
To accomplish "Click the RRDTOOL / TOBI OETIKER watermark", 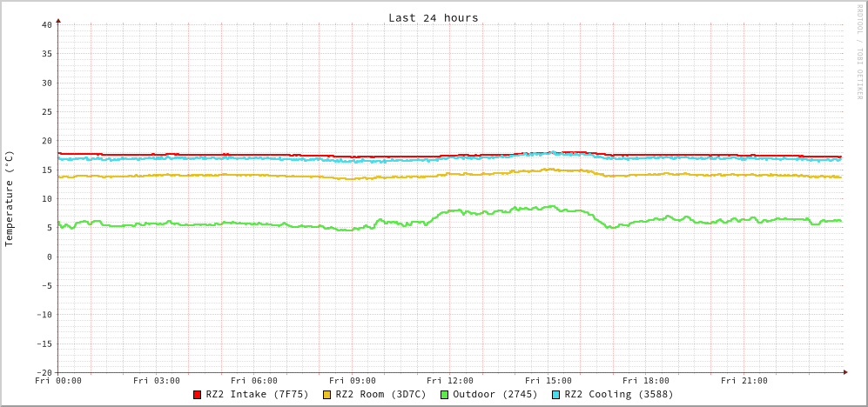I will click(x=859, y=52).
